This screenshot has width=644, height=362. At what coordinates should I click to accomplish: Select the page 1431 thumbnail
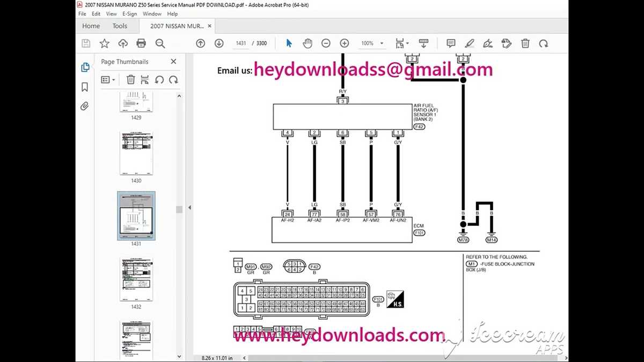coord(136,216)
